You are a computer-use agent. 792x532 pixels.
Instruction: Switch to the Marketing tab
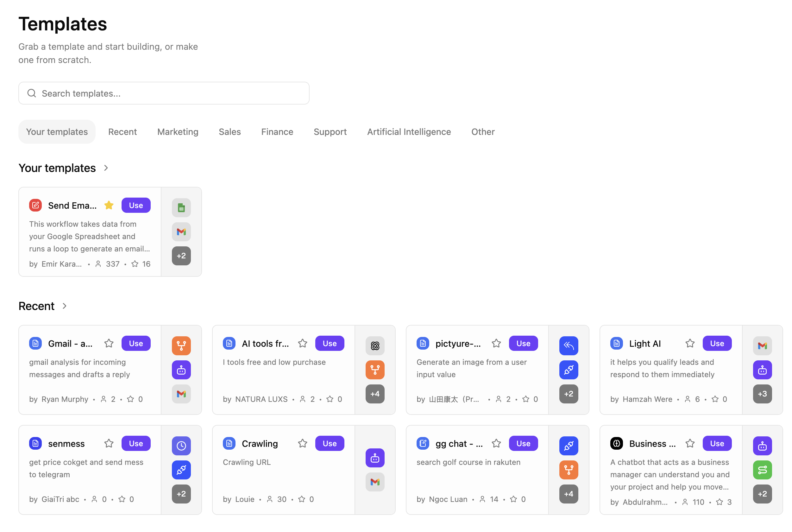click(x=177, y=132)
